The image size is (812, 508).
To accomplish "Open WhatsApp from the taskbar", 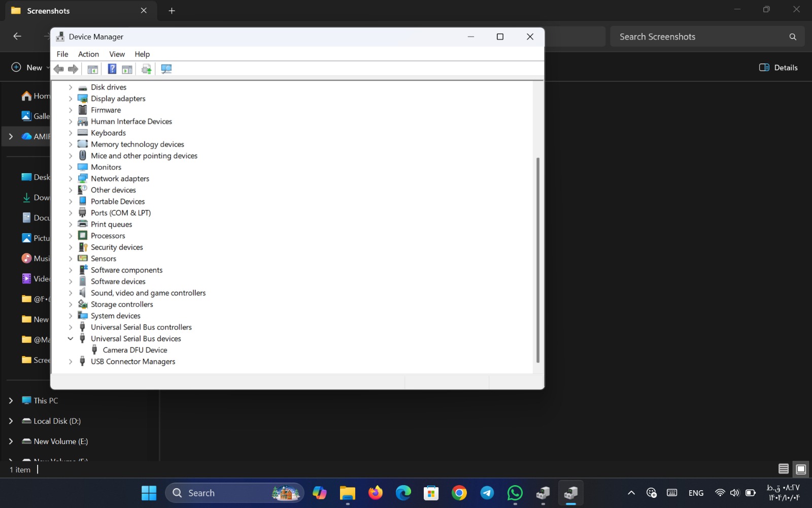I will (514, 492).
